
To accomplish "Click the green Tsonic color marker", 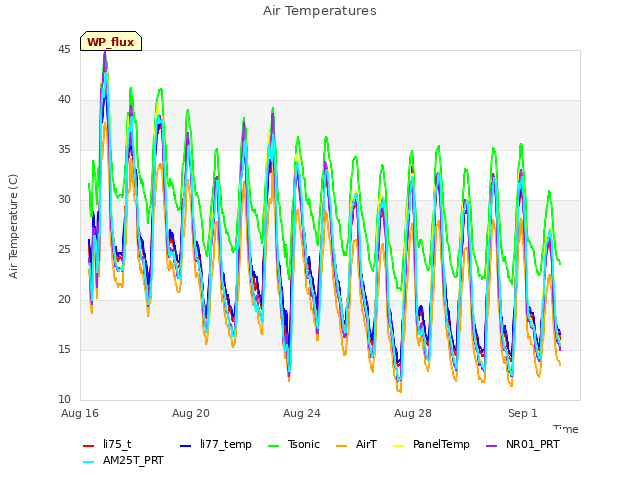I will click(273, 446).
